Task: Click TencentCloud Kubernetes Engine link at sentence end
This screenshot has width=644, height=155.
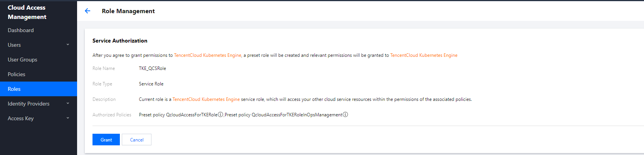Action: coord(424,55)
